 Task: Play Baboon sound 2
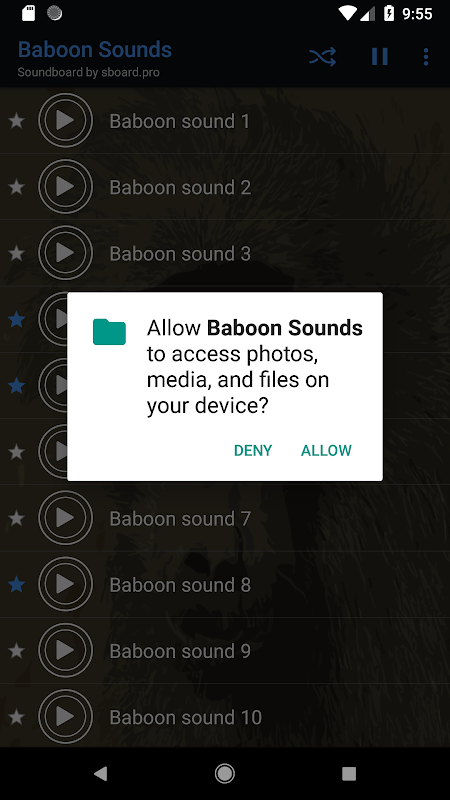pos(65,187)
